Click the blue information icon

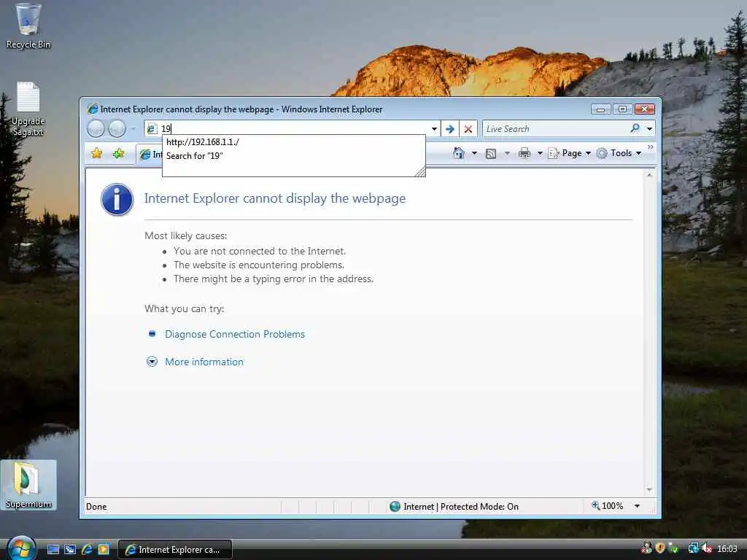117,199
